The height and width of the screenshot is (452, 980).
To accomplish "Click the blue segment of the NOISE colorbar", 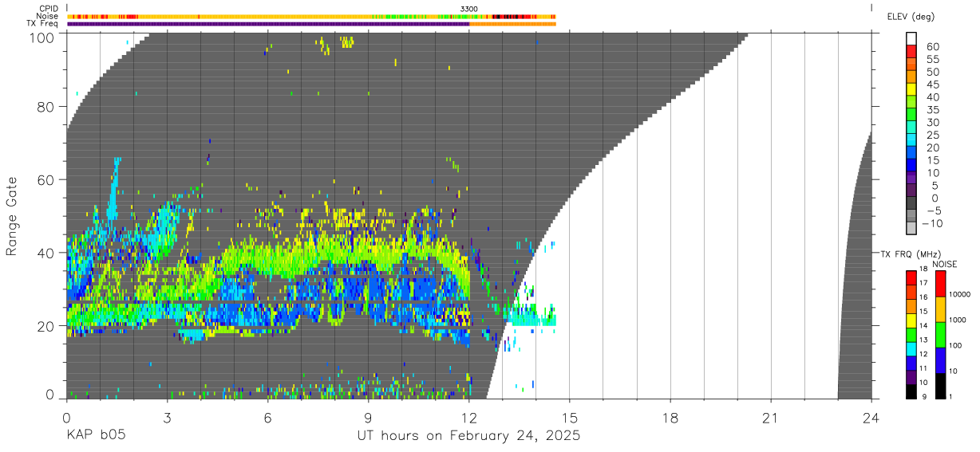I will pos(939,360).
